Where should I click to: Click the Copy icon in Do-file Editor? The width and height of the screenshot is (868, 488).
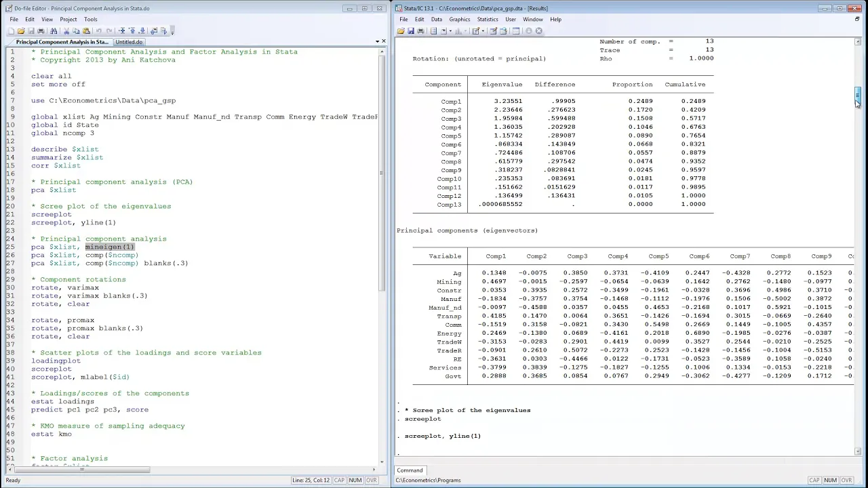coord(76,31)
